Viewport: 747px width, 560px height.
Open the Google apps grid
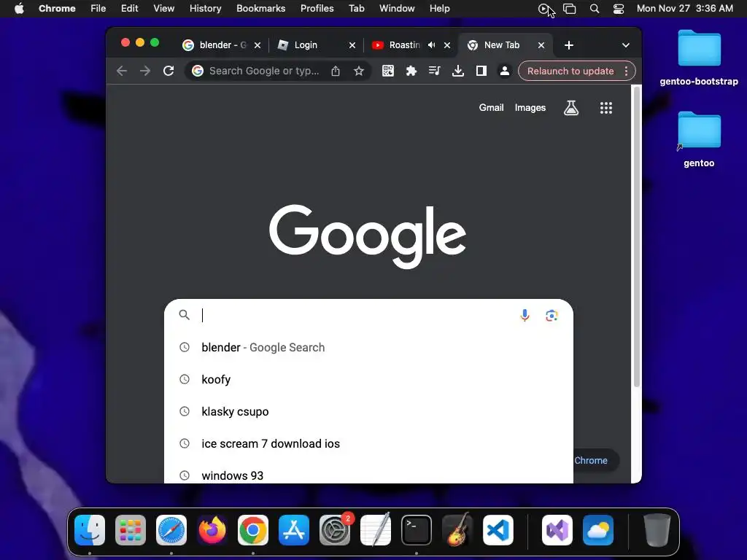(x=606, y=108)
